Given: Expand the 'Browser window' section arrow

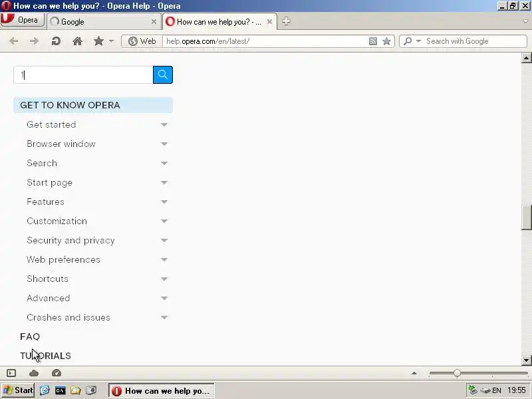Looking at the screenshot, I should pos(164,144).
